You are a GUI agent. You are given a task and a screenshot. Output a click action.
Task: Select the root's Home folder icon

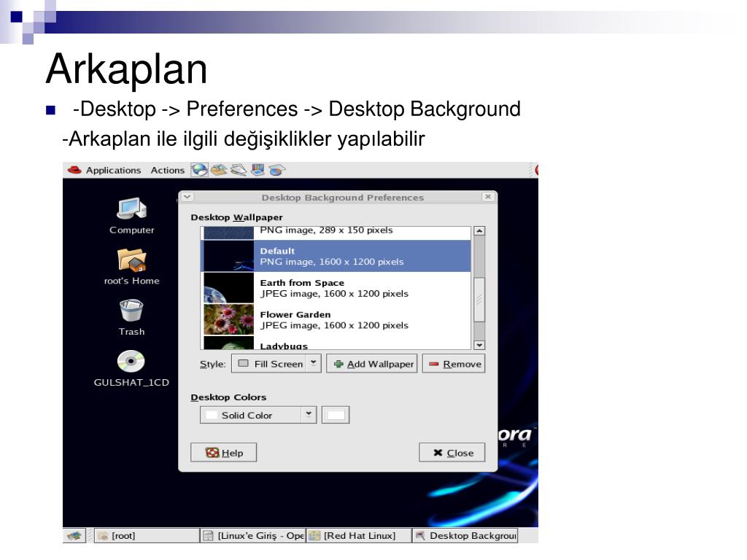tap(132, 267)
